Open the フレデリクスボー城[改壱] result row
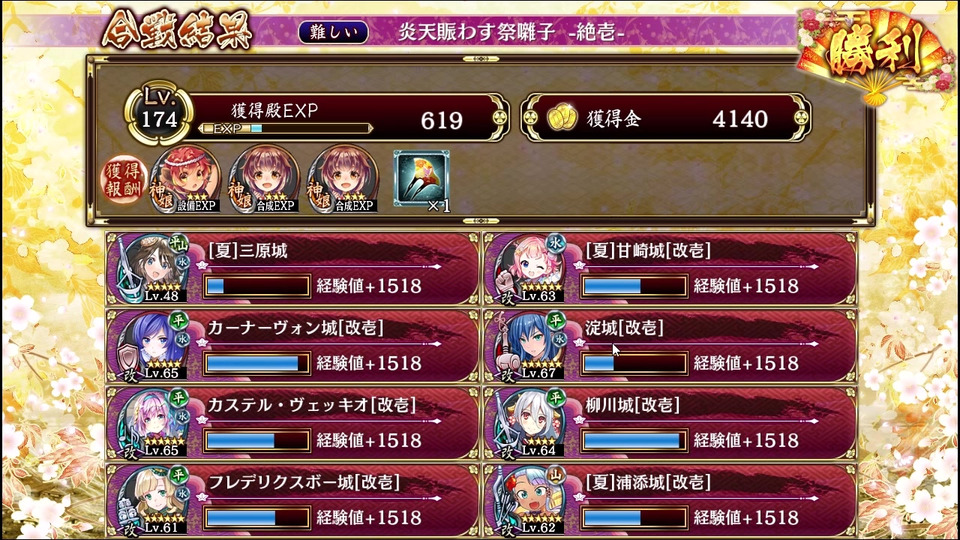The height and width of the screenshot is (540, 960). coord(293,500)
